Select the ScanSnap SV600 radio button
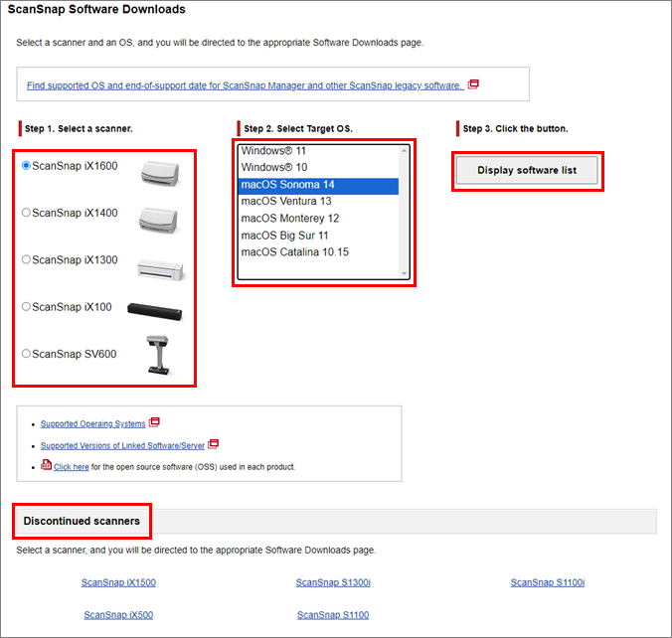 coord(26,354)
